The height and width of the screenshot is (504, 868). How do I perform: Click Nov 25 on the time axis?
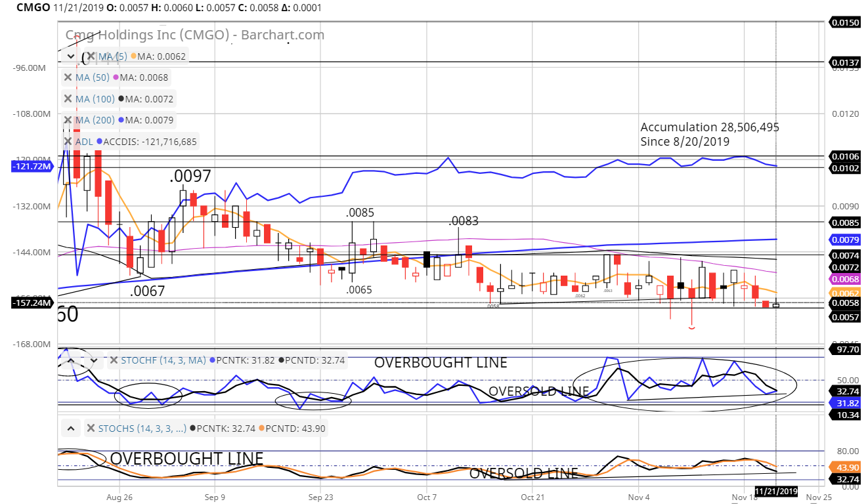[x=819, y=497]
